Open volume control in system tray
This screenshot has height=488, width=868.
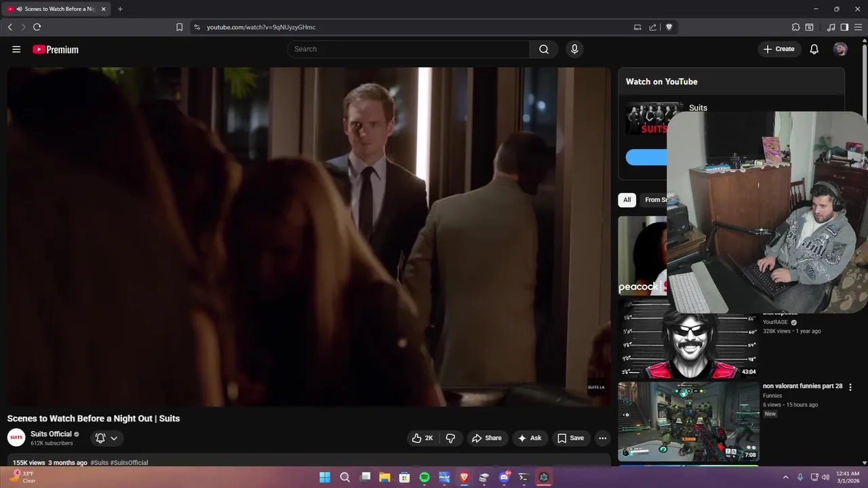(x=825, y=477)
